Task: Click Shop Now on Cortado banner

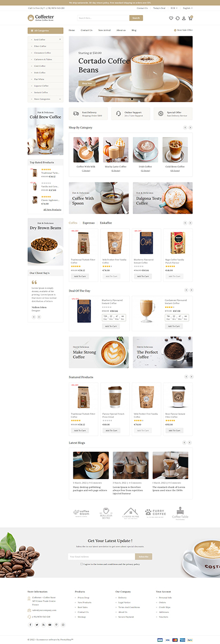Action: [86, 84]
